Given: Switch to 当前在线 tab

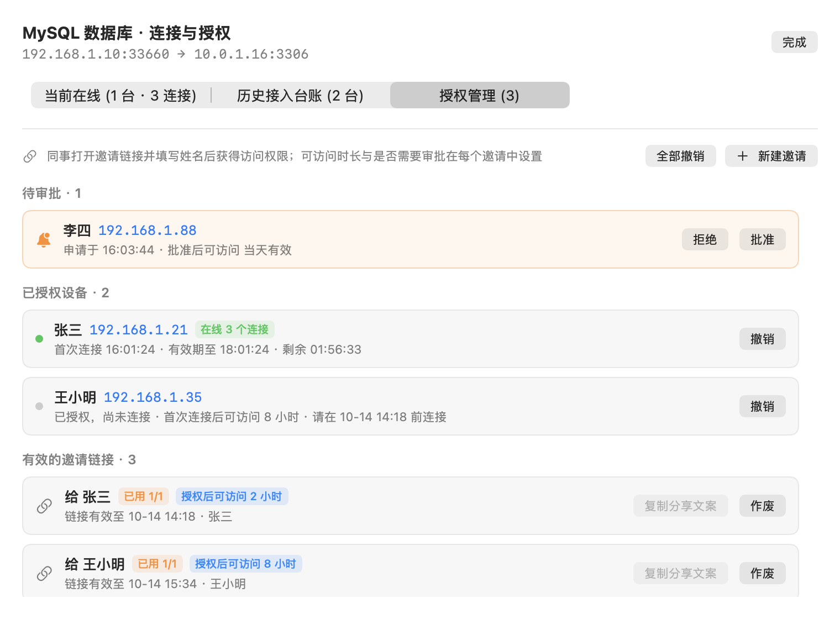Looking at the screenshot, I should coord(120,95).
